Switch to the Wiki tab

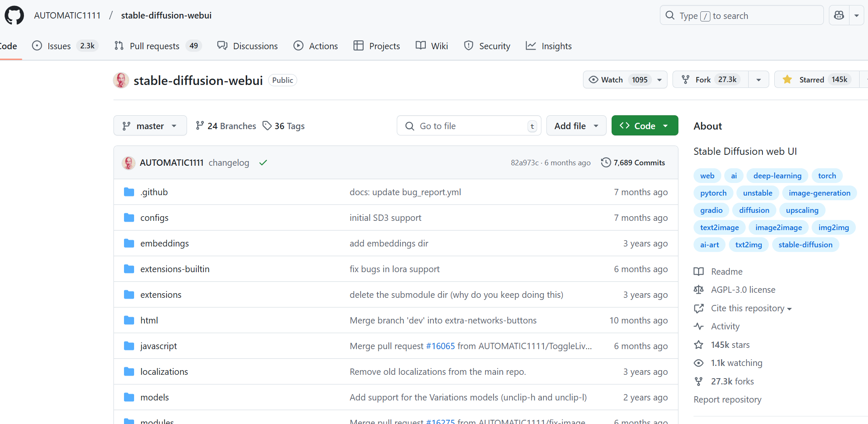[x=432, y=46]
